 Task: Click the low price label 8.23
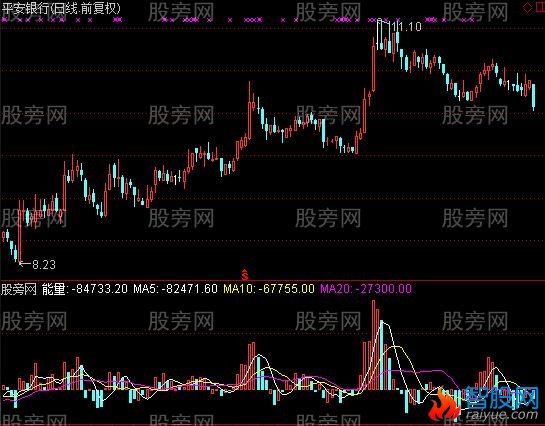tap(44, 265)
